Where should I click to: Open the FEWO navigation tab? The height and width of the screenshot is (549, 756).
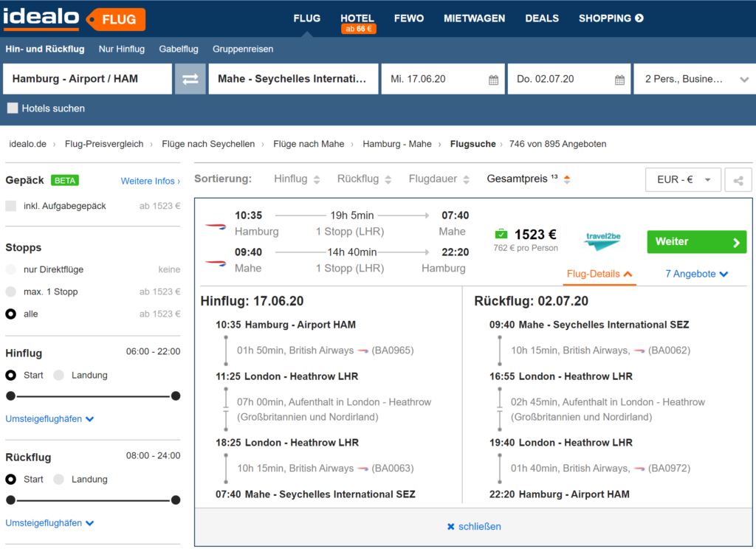[409, 18]
